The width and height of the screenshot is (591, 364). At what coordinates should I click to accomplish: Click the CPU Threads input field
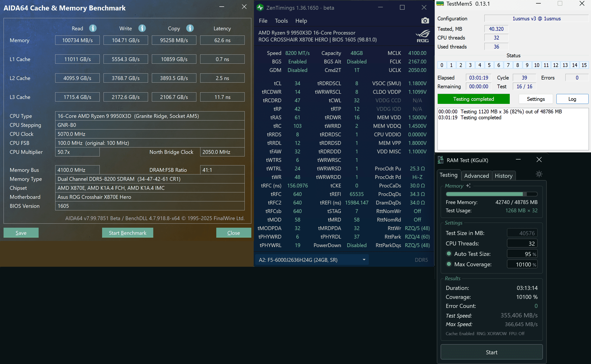pos(522,243)
